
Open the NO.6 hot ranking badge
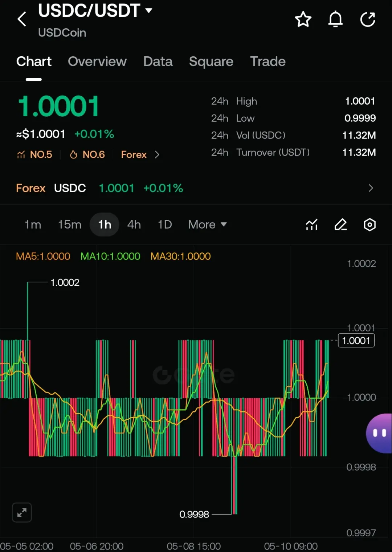click(x=87, y=154)
